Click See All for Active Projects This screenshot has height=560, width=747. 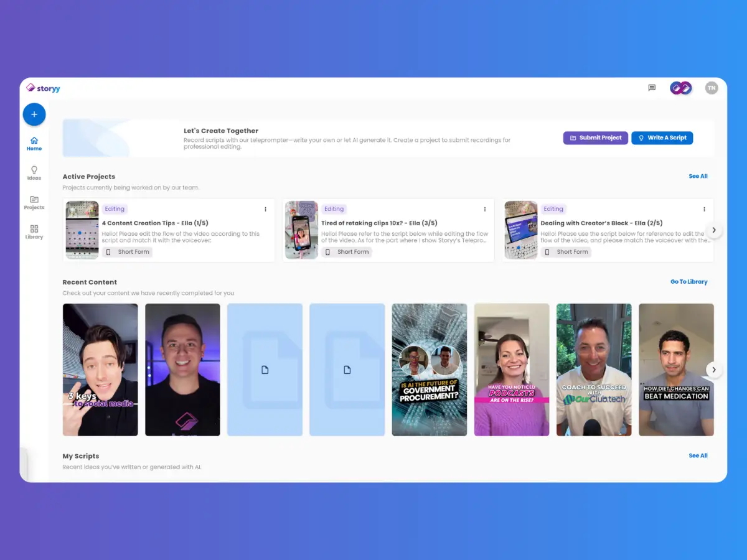pos(698,176)
